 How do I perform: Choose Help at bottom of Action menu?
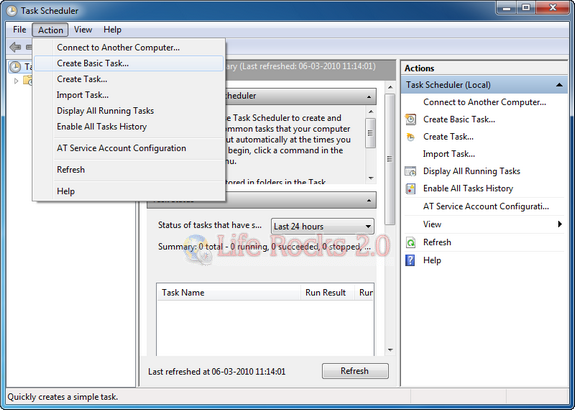point(129,191)
